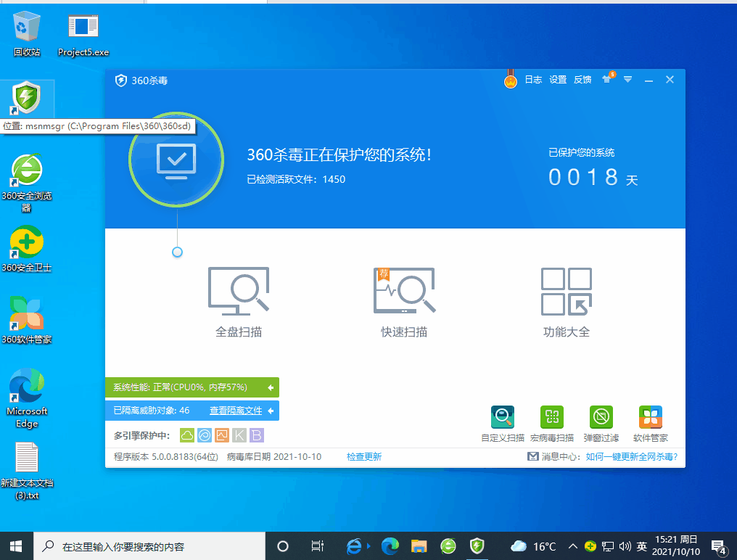Open Cortana circle on taskbar
The image size is (737, 560).
(x=282, y=546)
